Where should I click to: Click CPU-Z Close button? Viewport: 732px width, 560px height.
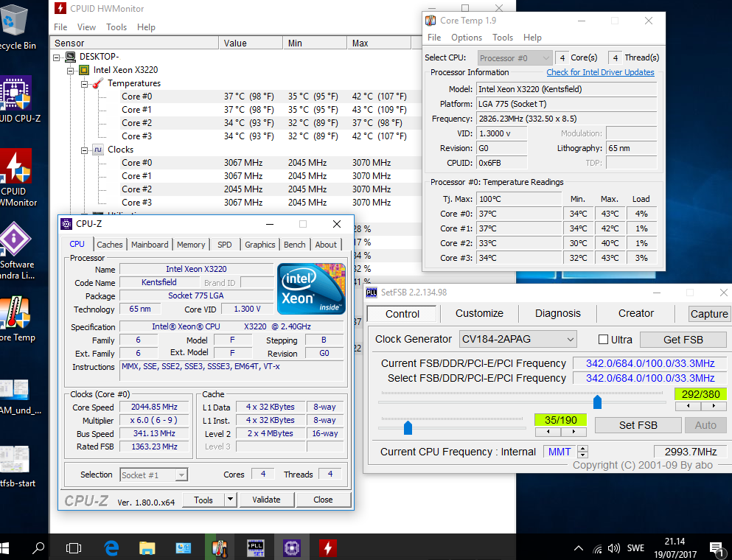click(x=323, y=500)
